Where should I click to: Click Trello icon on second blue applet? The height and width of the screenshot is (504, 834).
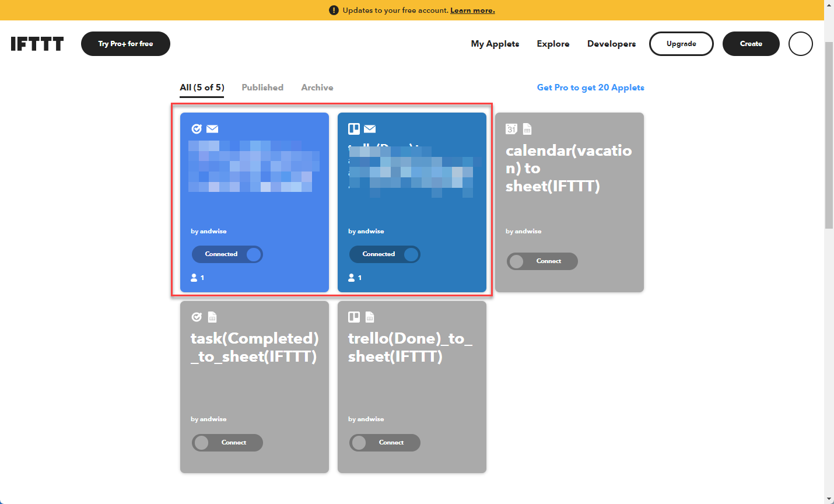pyautogui.click(x=354, y=129)
